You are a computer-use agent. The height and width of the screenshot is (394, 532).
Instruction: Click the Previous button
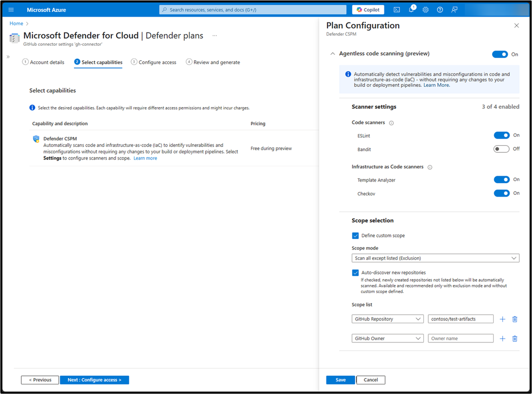40,380
